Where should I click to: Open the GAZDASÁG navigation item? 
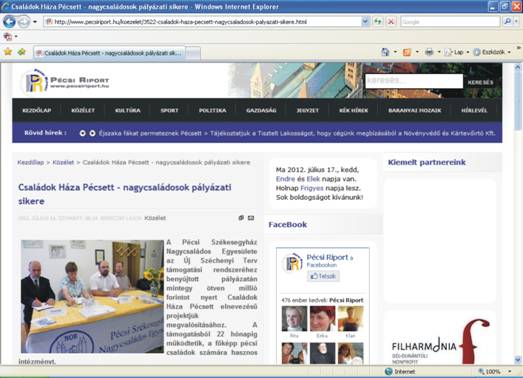261,110
